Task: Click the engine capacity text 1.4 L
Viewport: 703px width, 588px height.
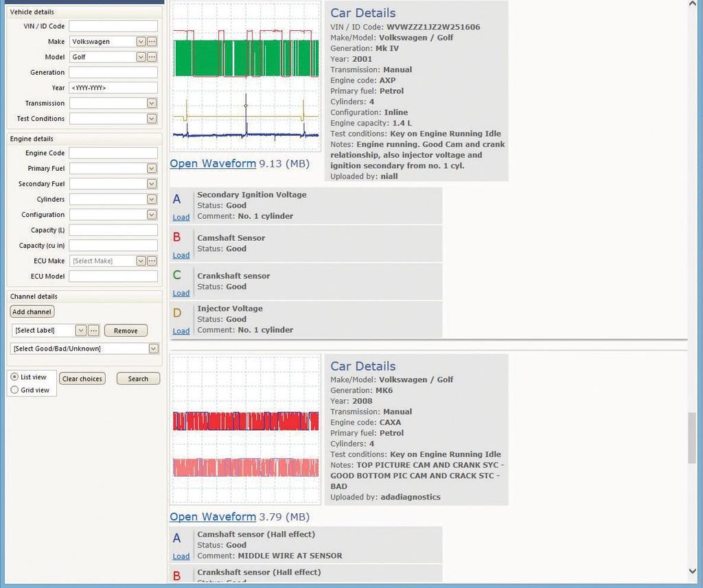Action: coord(402,124)
